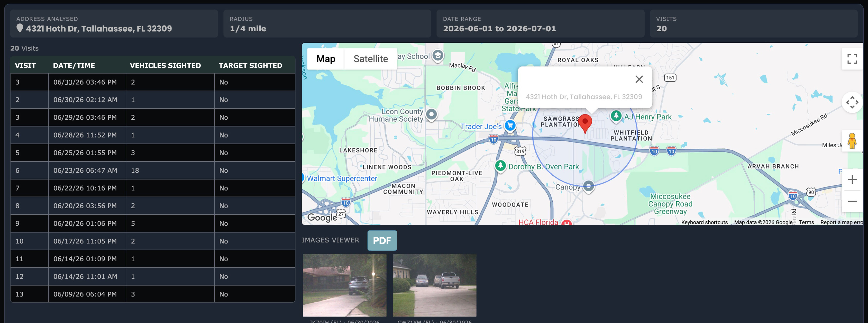The width and height of the screenshot is (868, 323).
Task: Select visit row 06/14/26 01:09 PM
Action: [x=153, y=259]
